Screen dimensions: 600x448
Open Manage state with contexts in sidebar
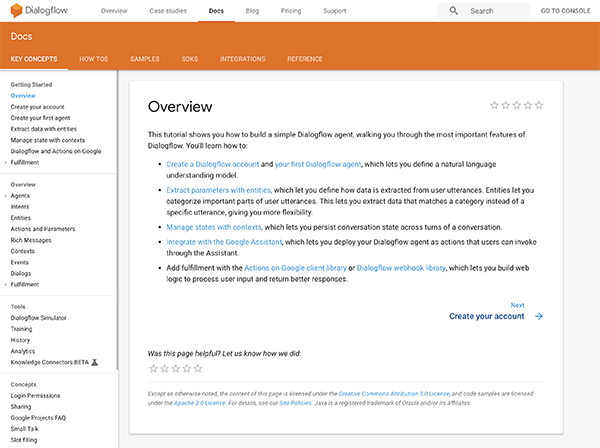(x=48, y=140)
